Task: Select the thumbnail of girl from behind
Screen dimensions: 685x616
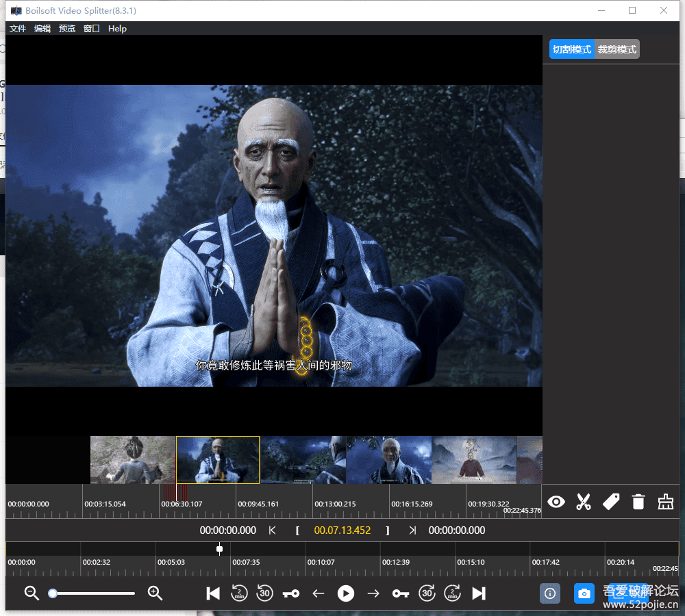Action: pos(133,460)
